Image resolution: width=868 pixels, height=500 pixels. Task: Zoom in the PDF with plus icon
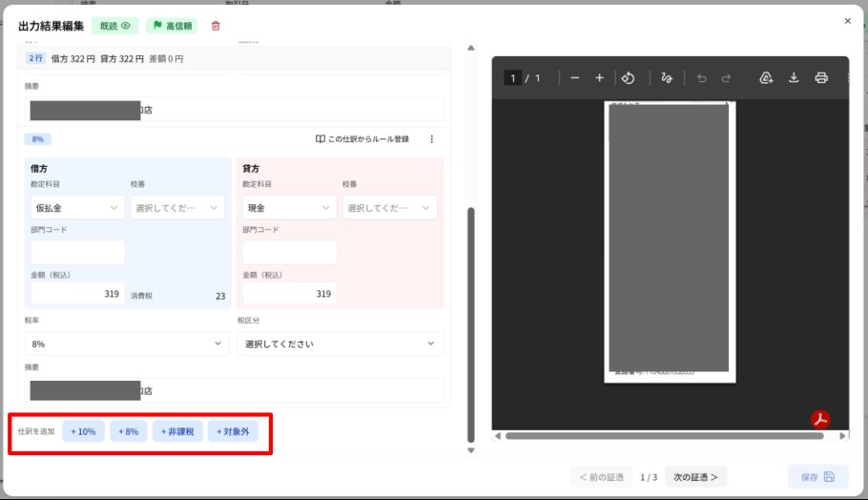599,78
